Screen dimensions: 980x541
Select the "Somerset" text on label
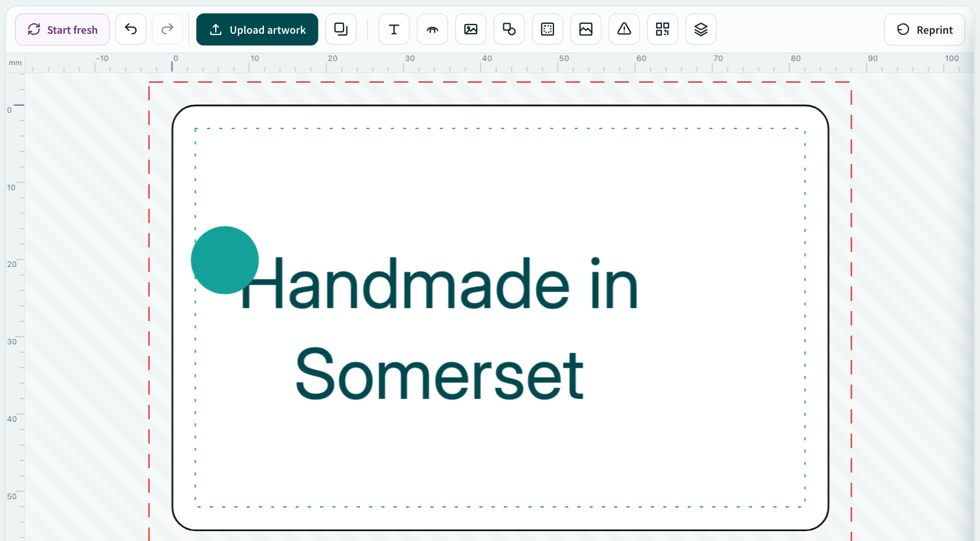coord(439,373)
